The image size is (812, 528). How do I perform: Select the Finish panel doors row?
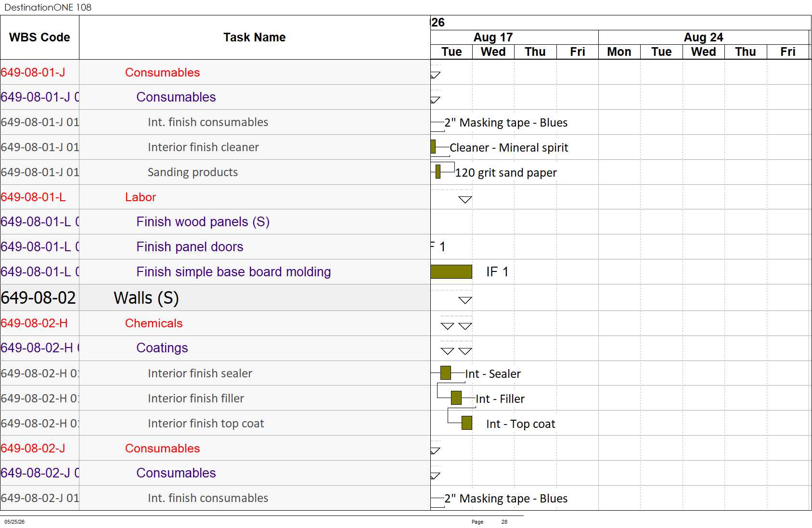tap(215, 247)
